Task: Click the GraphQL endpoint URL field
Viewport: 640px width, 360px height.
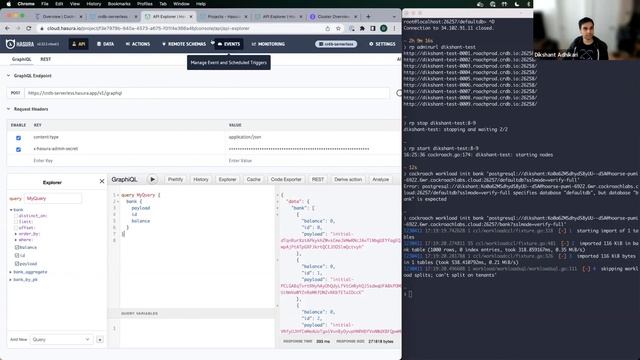Action: point(207,93)
